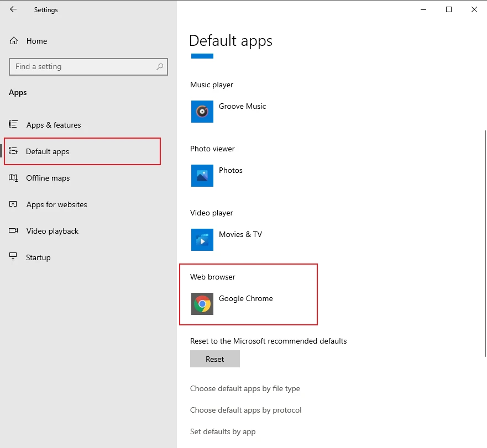Viewport: 487px width, 448px height.
Task: Click the Groove Music app icon
Action: 202,112
